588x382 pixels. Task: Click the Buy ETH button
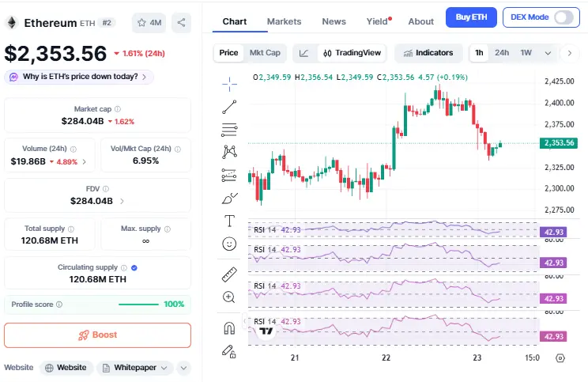pos(471,17)
